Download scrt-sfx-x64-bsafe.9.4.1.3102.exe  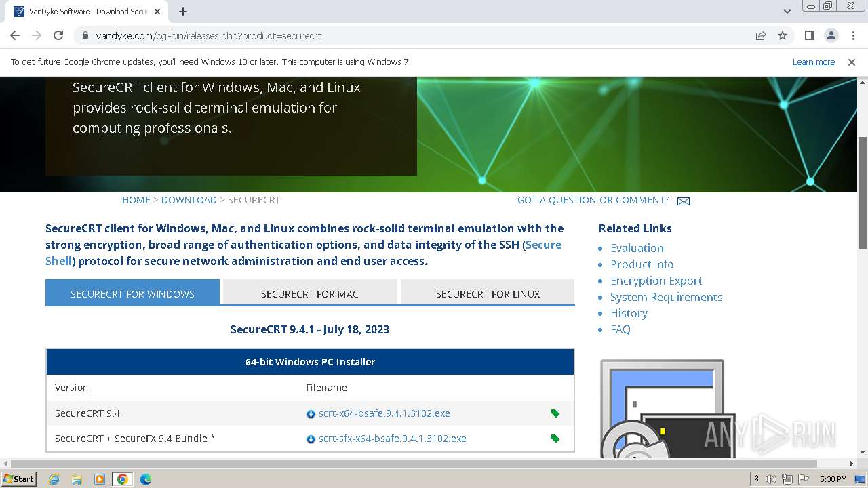point(393,439)
